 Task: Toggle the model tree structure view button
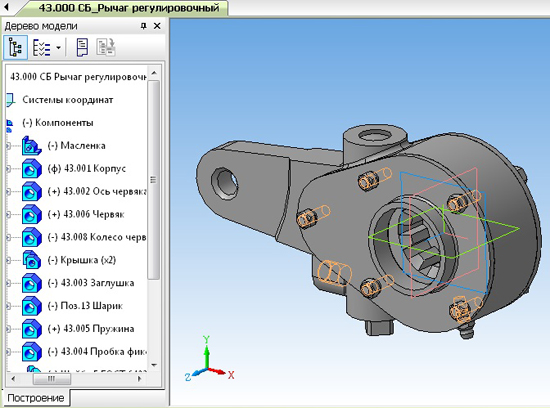click(x=15, y=47)
